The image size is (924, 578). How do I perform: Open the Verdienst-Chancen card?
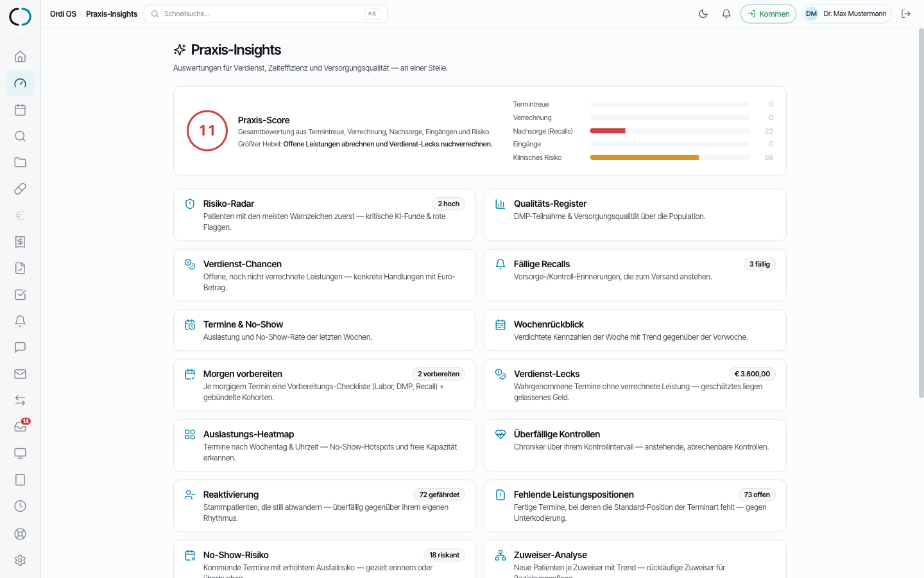[325, 275]
